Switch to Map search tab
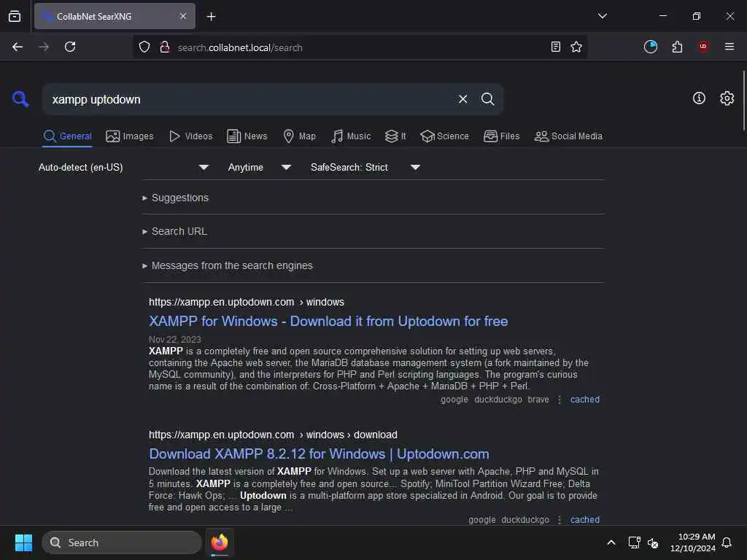This screenshot has width=747, height=560. 299,136
